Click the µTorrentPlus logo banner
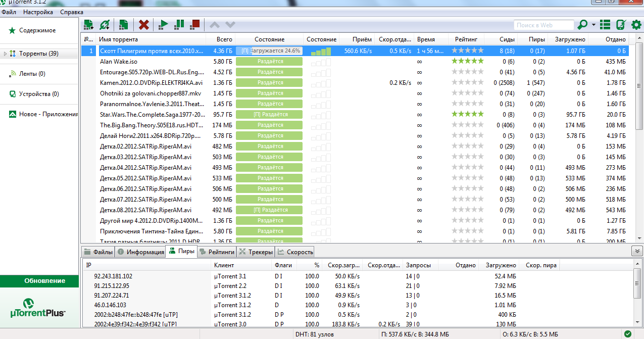The image size is (644, 339). click(39, 308)
